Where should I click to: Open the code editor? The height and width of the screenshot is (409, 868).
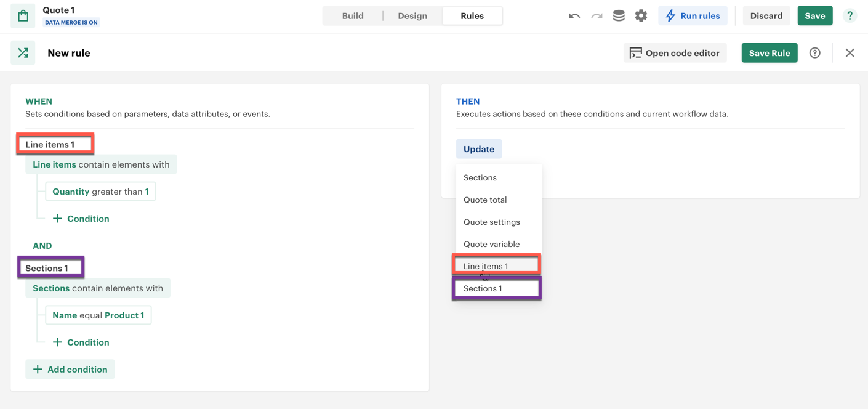675,53
